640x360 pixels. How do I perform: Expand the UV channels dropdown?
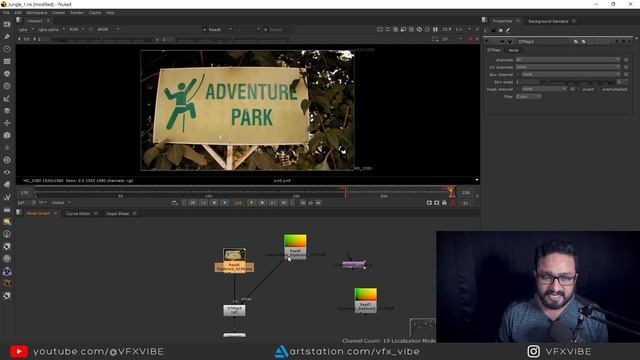567,67
